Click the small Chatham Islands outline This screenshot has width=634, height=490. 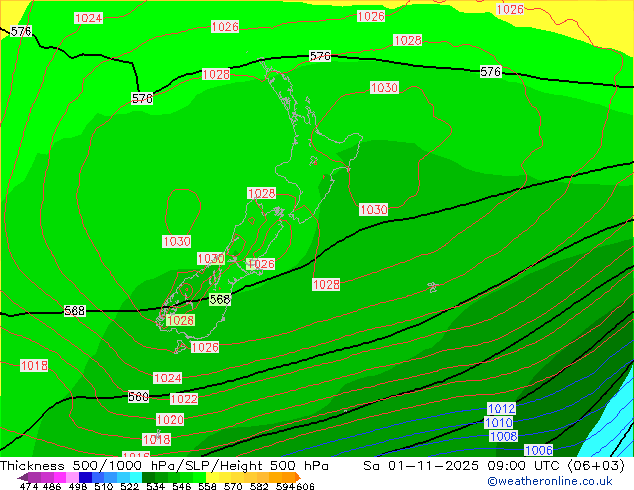click(x=433, y=287)
